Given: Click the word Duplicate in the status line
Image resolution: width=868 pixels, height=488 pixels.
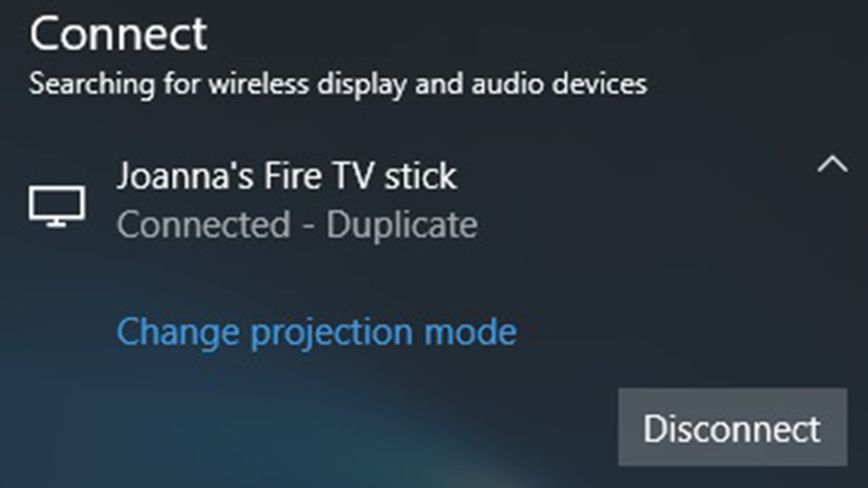Looking at the screenshot, I should pos(402,225).
